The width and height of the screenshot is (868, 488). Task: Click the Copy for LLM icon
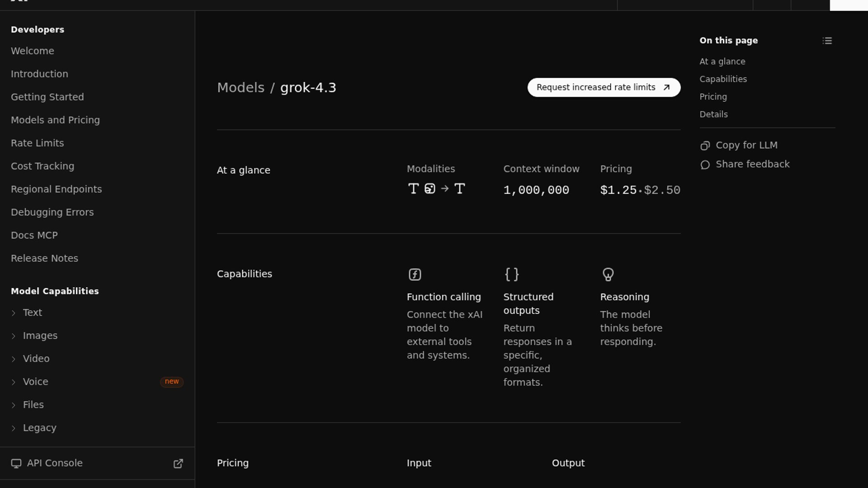(x=705, y=145)
